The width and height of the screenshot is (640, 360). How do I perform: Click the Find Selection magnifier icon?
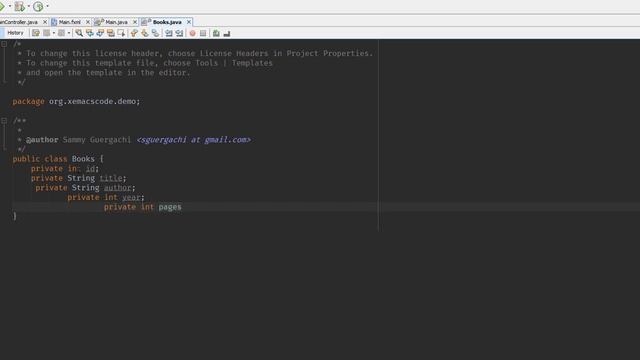79,33
